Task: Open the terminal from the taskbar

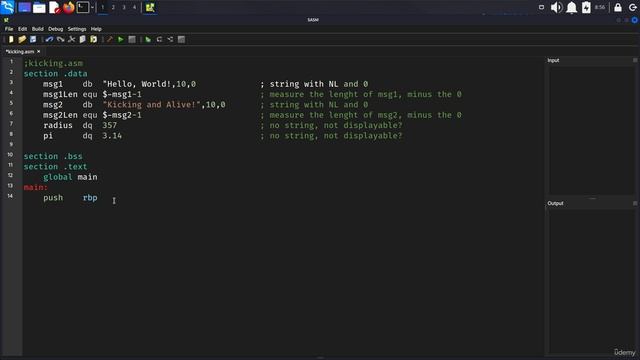Action: [x=83, y=7]
